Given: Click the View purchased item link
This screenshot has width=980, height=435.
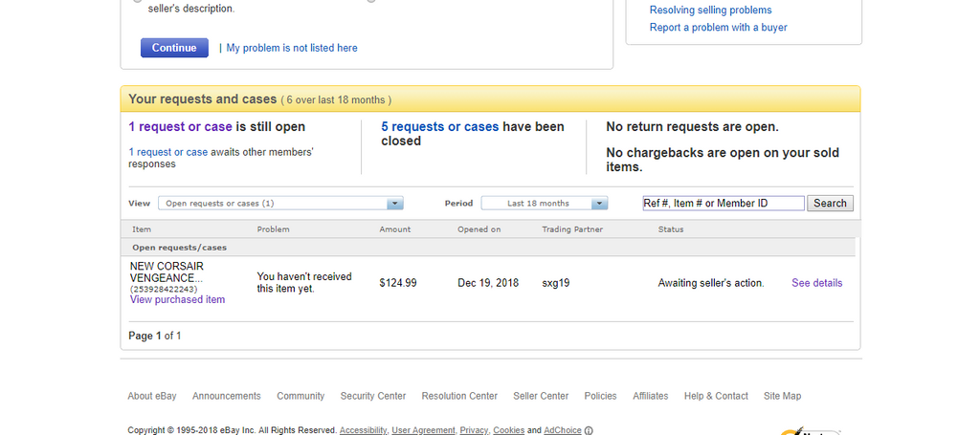Looking at the screenshot, I should 177,299.
